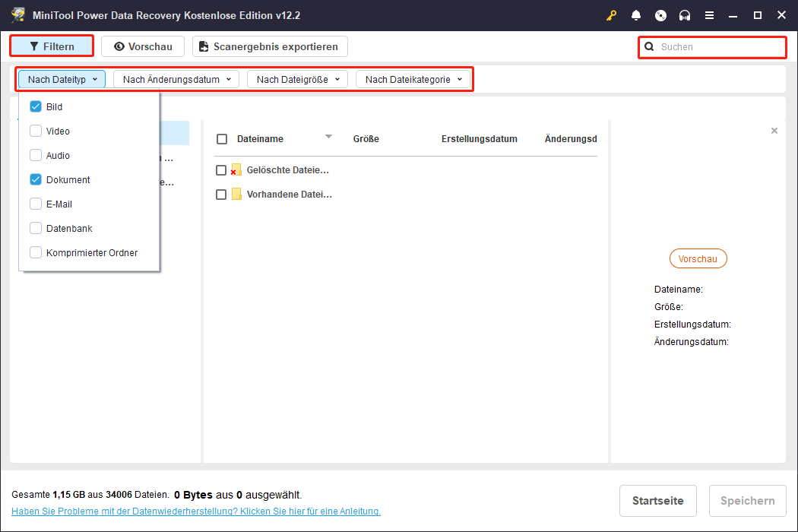Click the orange Vorschau button
798x532 pixels.
(698, 258)
